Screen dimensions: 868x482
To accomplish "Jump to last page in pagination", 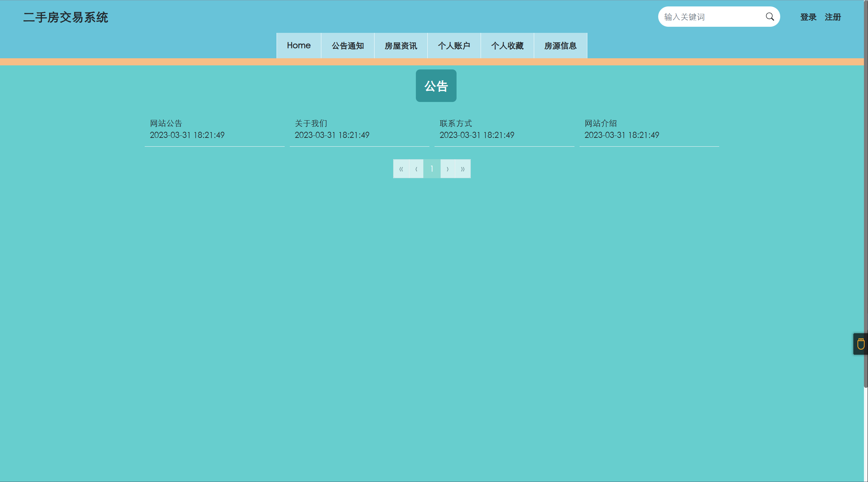I will coord(463,169).
